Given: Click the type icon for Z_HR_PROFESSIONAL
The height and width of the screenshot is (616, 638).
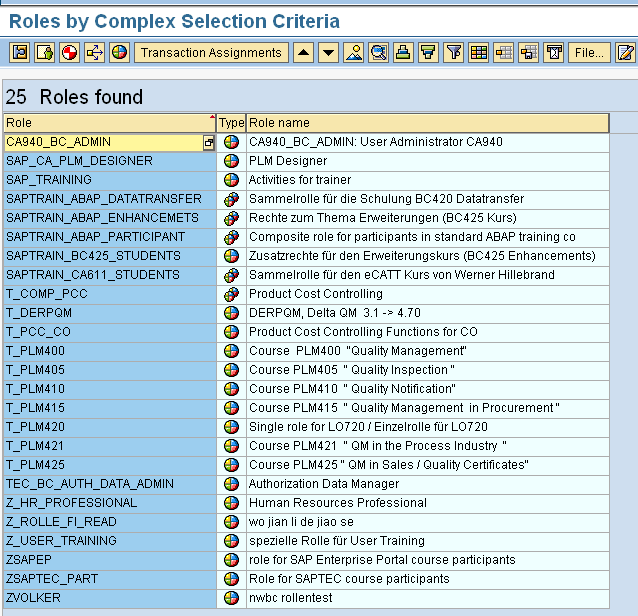Looking at the screenshot, I should tap(231, 503).
